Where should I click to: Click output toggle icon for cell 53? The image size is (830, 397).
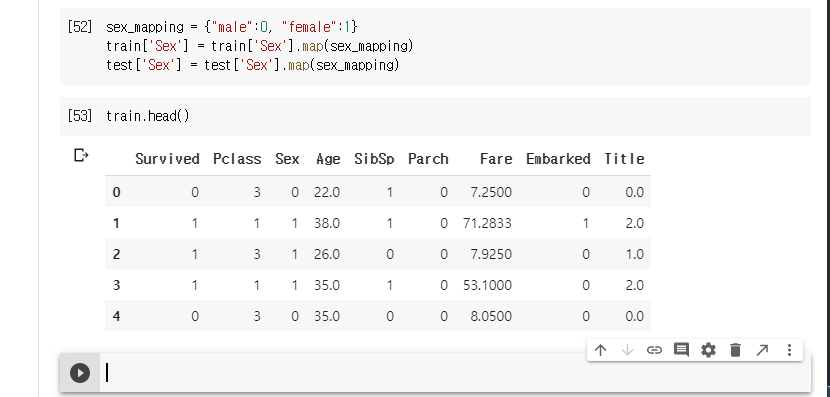point(81,155)
